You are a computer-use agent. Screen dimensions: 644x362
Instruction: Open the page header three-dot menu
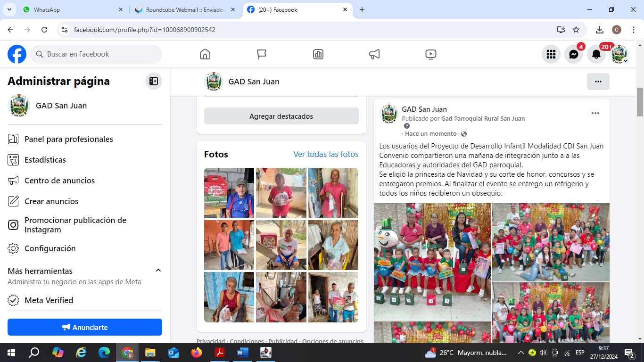pos(598,82)
